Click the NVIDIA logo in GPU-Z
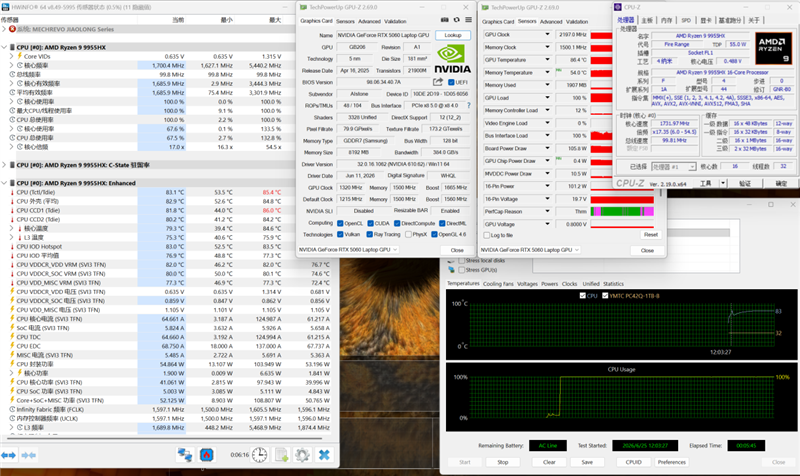 click(x=452, y=59)
